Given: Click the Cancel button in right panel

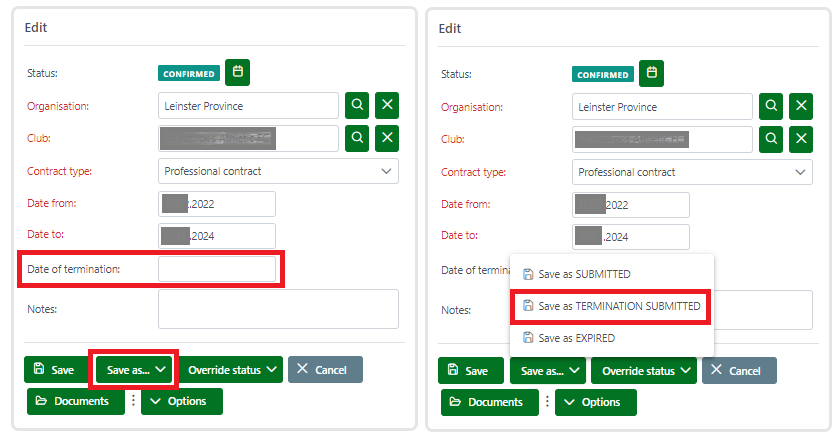Looking at the screenshot, I should coord(739,370).
